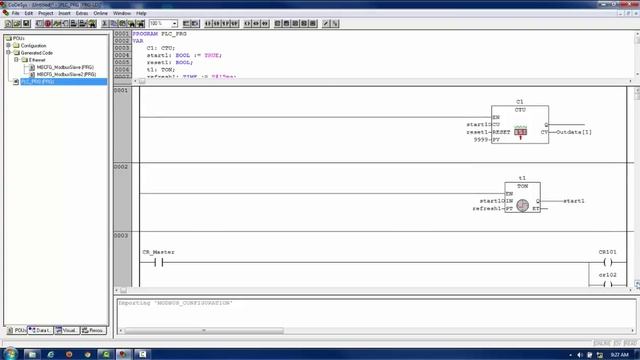Viewport: 640px width, 360px height.
Task: Insert network after via toolbar icon
Action: pyautogui.click(x=195, y=24)
